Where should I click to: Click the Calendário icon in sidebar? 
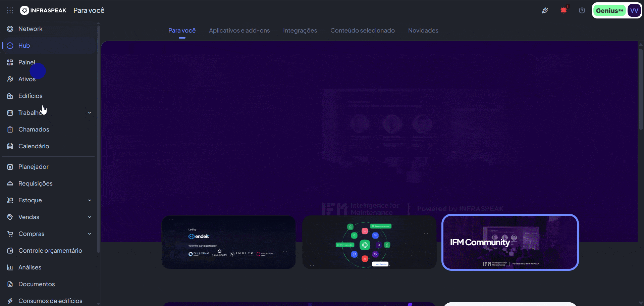click(x=10, y=146)
